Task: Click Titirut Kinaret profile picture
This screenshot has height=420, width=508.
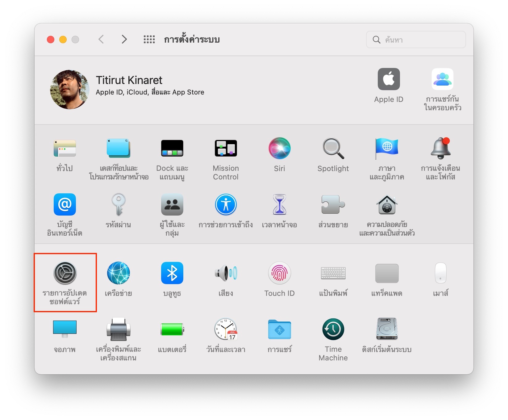Action: [x=70, y=90]
